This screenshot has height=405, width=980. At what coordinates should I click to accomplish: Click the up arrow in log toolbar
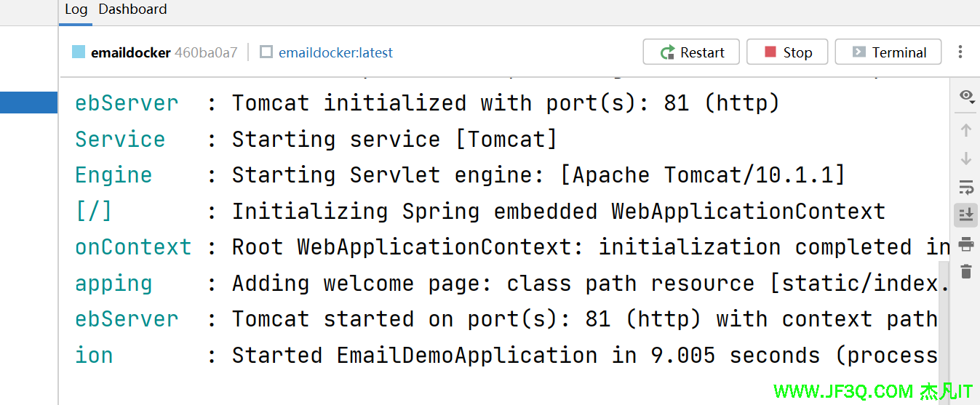click(x=966, y=131)
